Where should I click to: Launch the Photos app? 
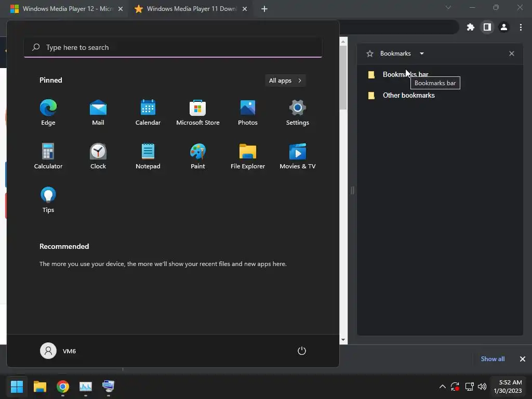tap(248, 113)
